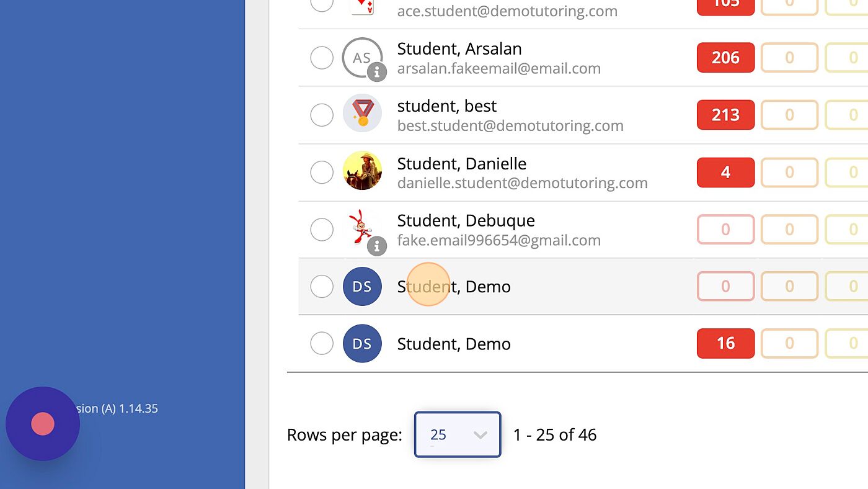Click the round red record button
868x489 pixels.
(x=43, y=424)
